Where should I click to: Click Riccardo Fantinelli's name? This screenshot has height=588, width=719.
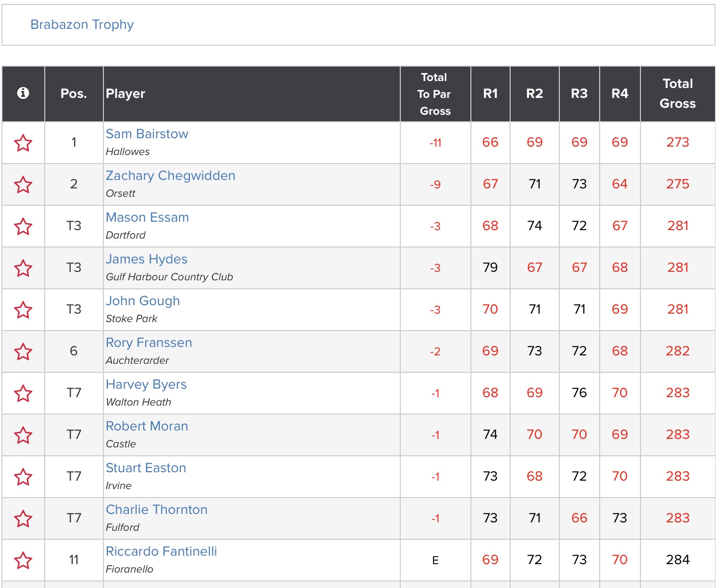click(161, 551)
